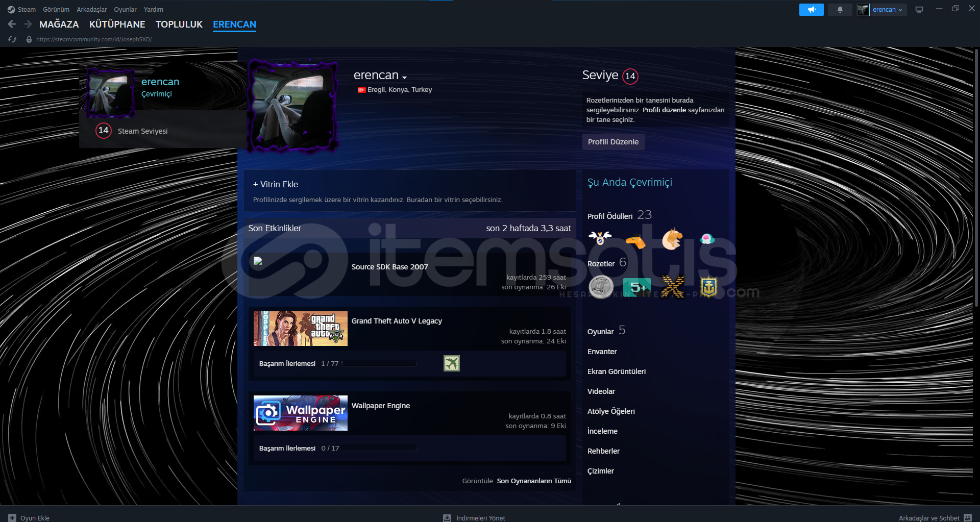980x522 pixels.
Task: Select the golden anchor badge
Action: (x=707, y=287)
